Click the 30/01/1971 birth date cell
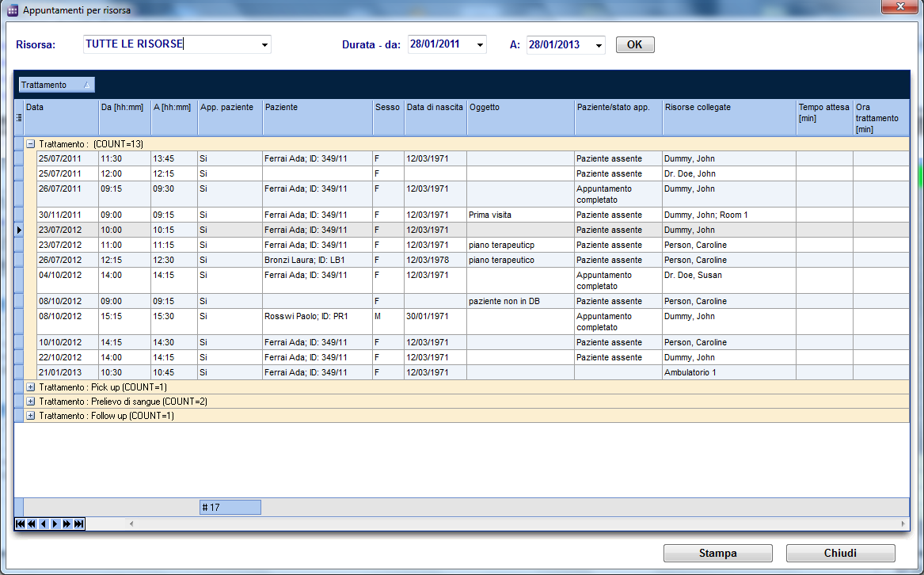924x575 pixels. [435, 322]
